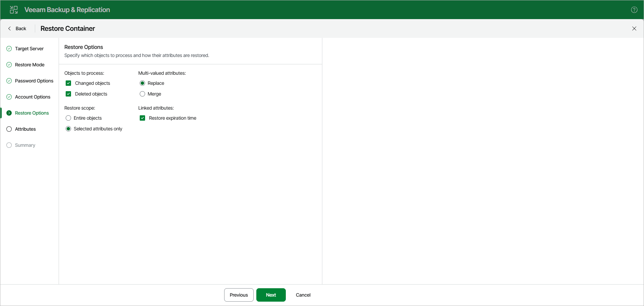644x306 pixels.
Task: Click the 'Multi-valued attributes:' label
Action: 162,73
